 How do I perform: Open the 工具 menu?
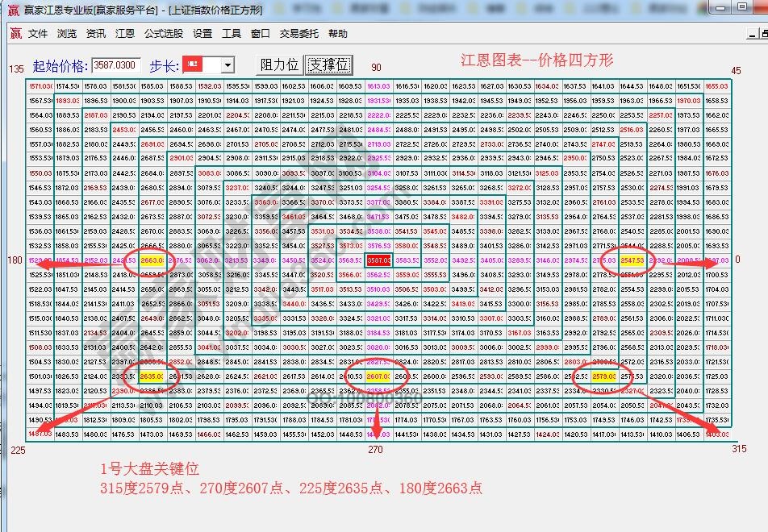coord(232,33)
